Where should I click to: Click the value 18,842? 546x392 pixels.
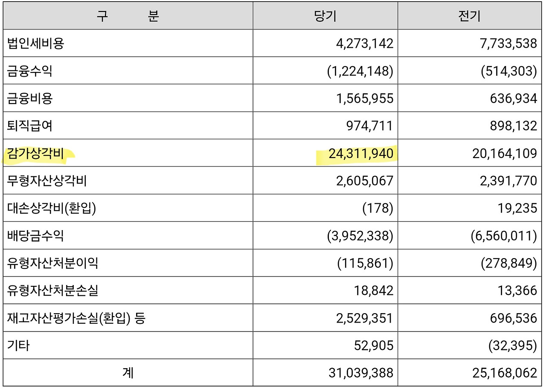coord(374,291)
